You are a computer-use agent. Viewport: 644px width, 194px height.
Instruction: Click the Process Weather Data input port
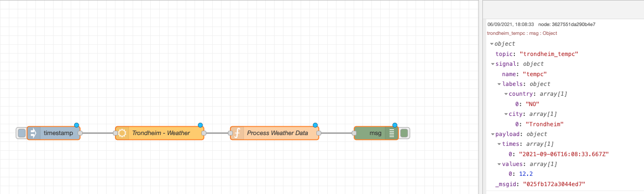[x=230, y=133]
